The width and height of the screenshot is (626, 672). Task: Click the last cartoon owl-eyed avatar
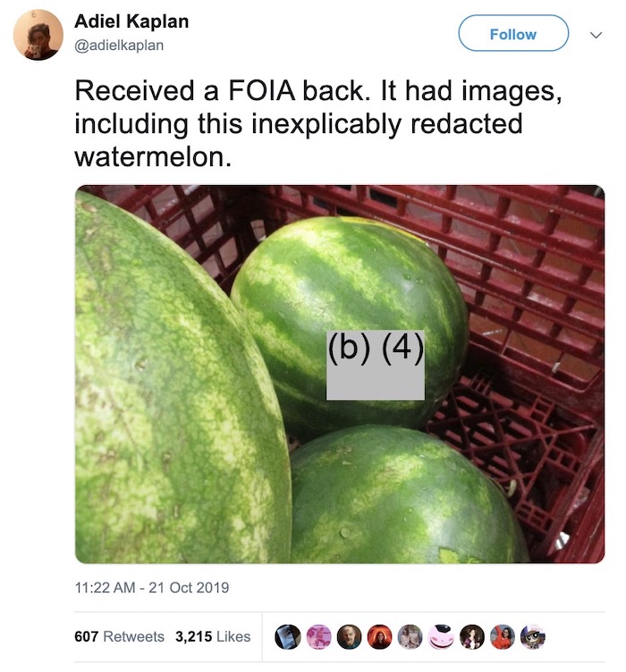(533, 637)
